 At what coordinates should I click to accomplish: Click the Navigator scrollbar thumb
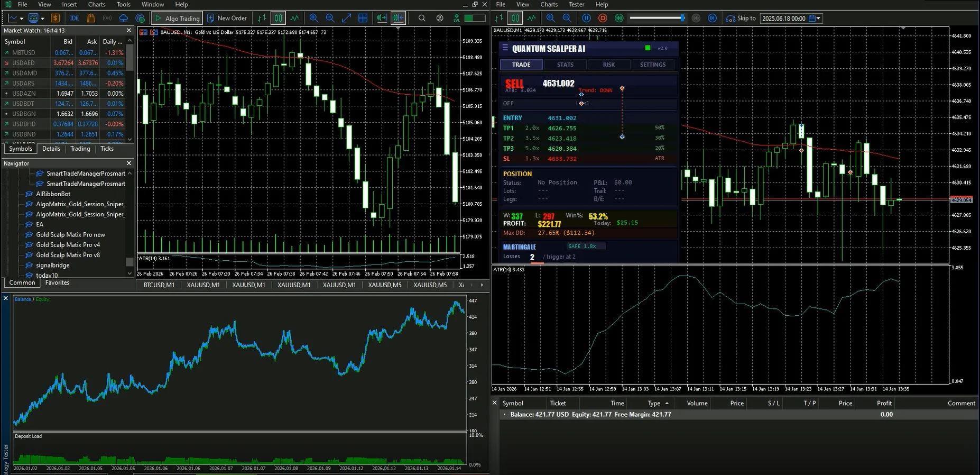[130, 262]
